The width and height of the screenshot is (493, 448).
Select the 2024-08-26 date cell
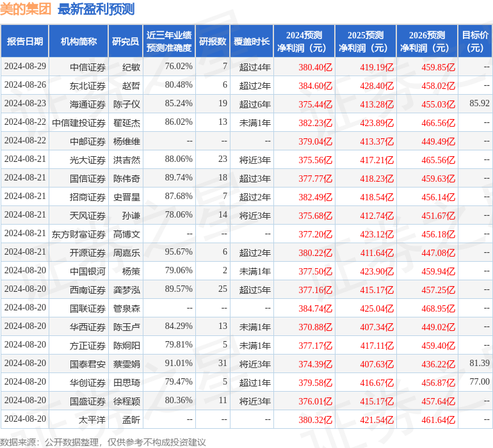[25, 85]
